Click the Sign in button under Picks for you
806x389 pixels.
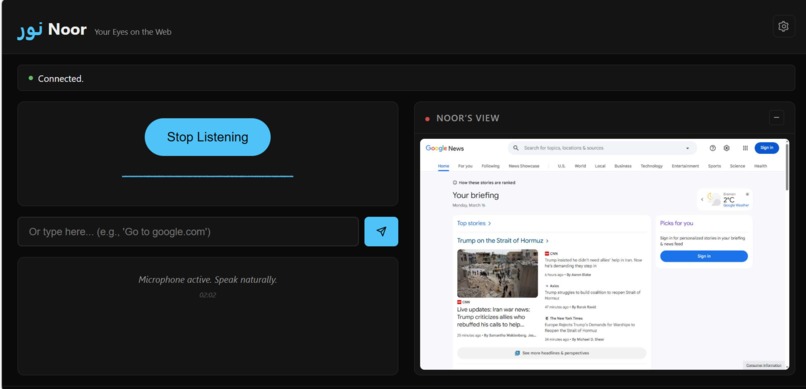click(x=704, y=256)
